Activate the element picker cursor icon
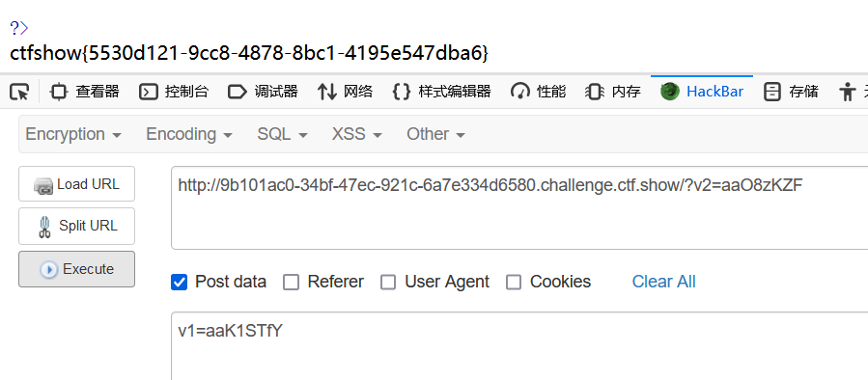 [x=19, y=92]
